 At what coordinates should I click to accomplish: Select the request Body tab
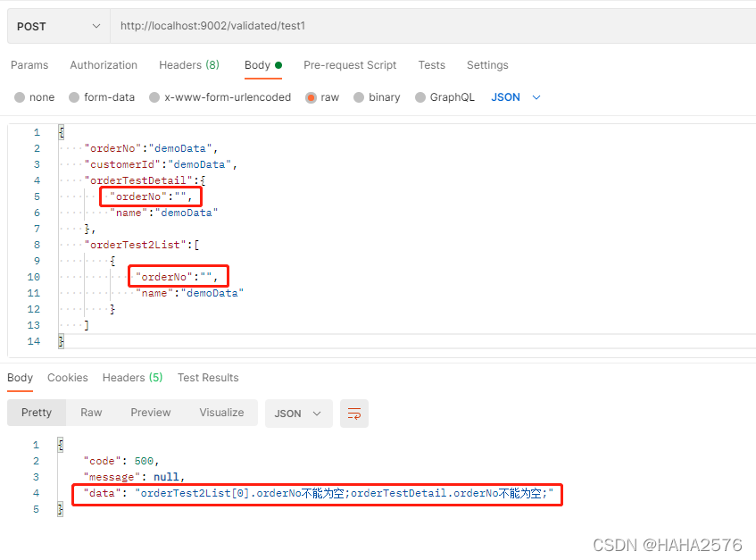click(x=262, y=65)
